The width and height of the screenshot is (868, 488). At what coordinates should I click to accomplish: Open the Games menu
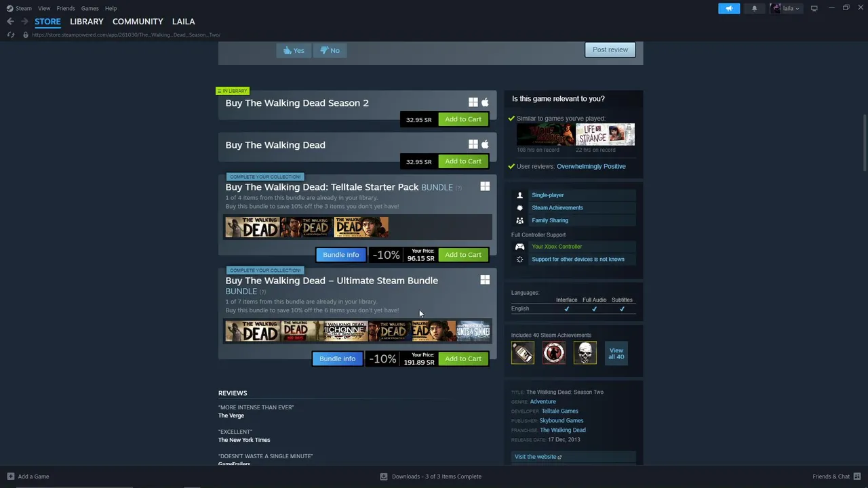point(90,8)
